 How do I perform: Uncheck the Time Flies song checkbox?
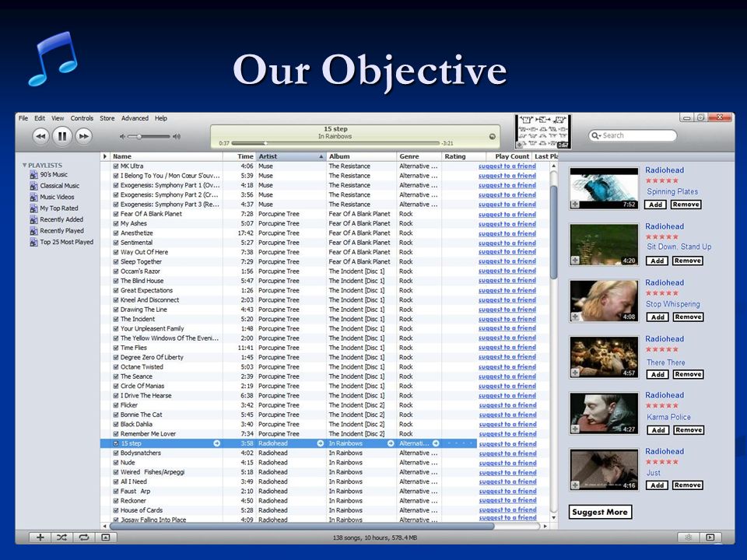[x=116, y=348]
